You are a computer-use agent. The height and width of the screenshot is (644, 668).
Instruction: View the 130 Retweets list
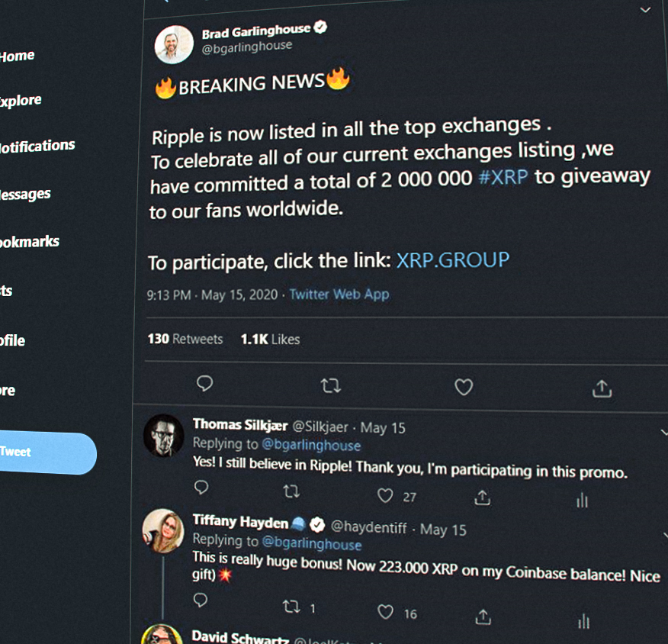(185, 339)
